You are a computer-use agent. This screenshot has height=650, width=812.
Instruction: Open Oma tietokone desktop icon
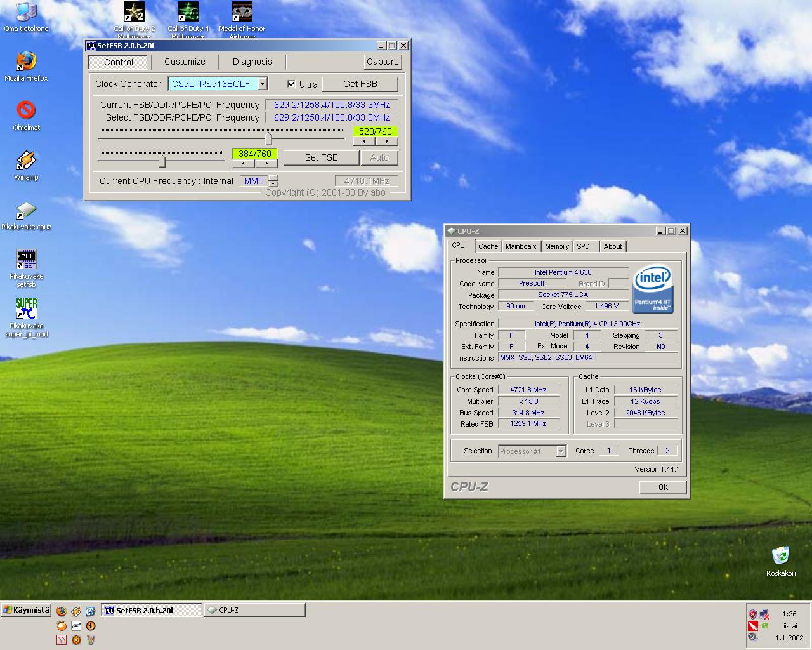point(26,17)
